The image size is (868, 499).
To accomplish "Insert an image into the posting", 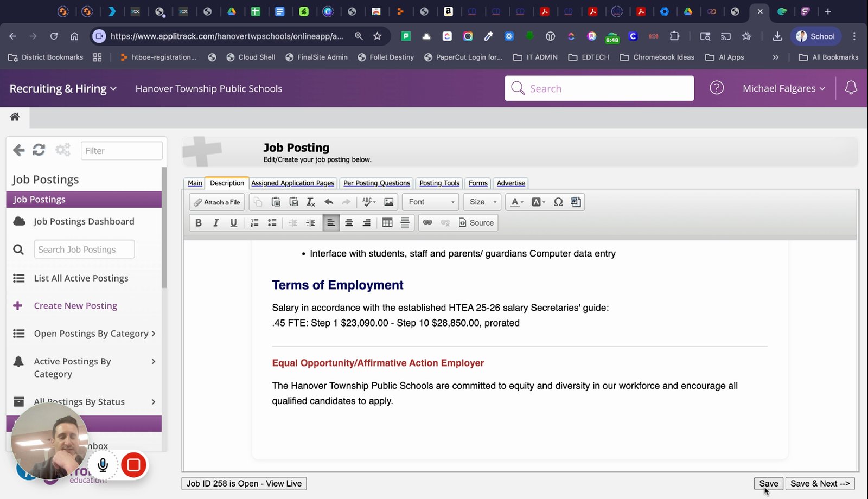I will (x=389, y=202).
